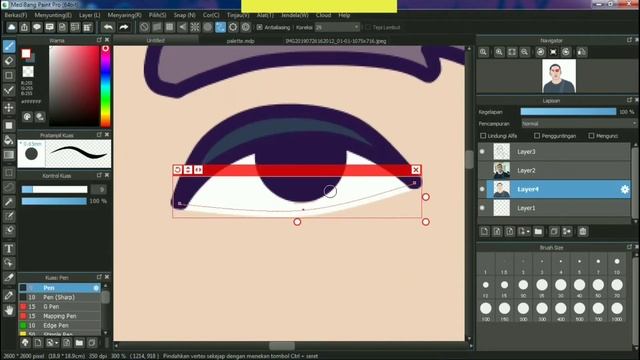This screenshot has width=640, height=360.
Task: Open the Koreksi value dropdown
Action: click(x=338, y=27)
